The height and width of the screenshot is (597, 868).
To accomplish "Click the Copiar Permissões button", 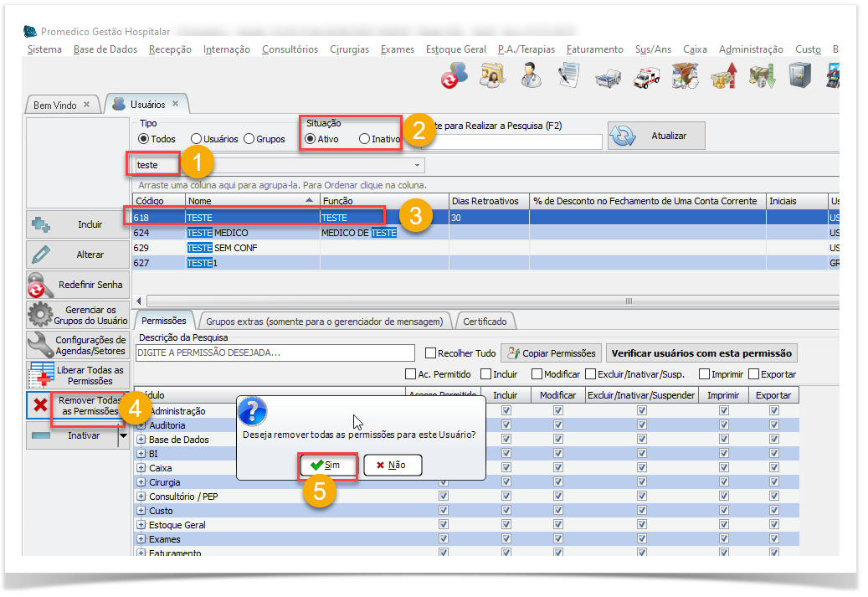I will coord(551,353).
